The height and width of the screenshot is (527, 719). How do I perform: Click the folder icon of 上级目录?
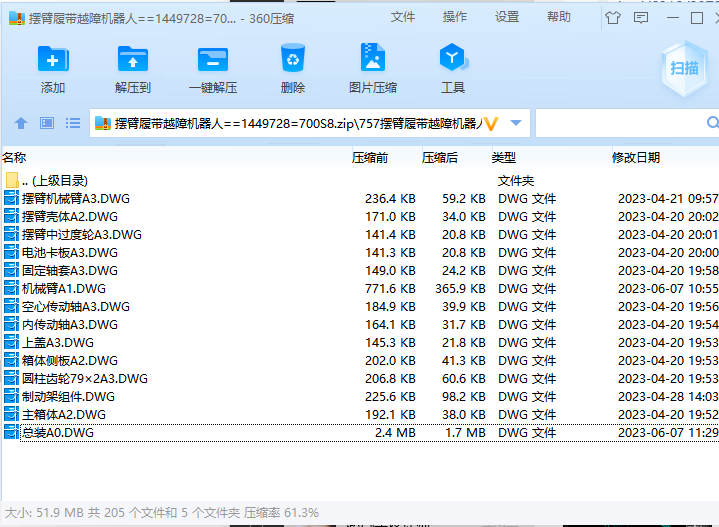12,180
